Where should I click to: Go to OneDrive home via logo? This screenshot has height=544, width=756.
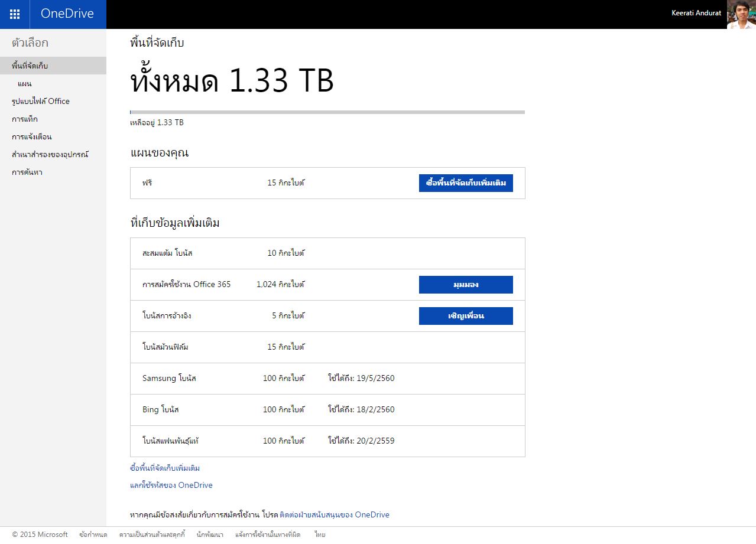coord(67,14)
